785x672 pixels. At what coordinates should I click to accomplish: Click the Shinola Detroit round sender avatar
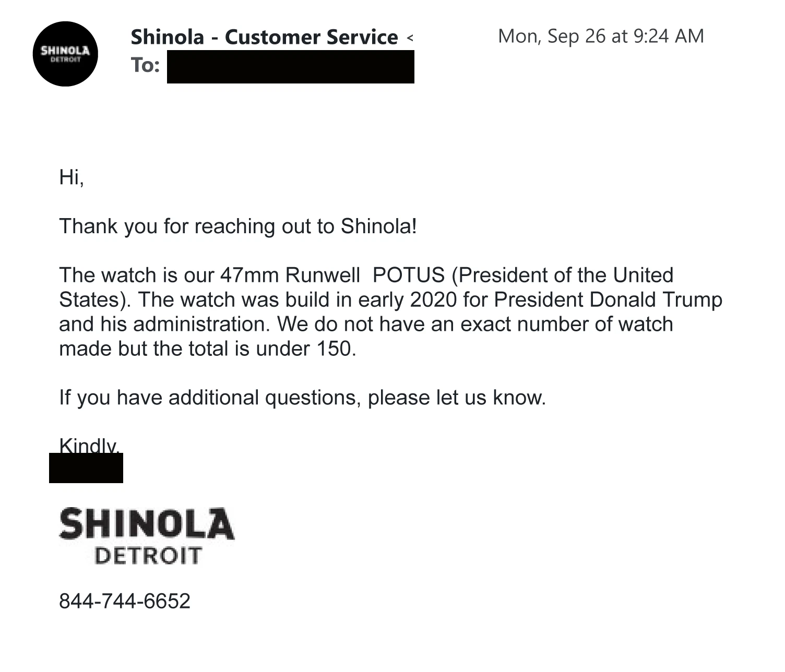[65, 54]
